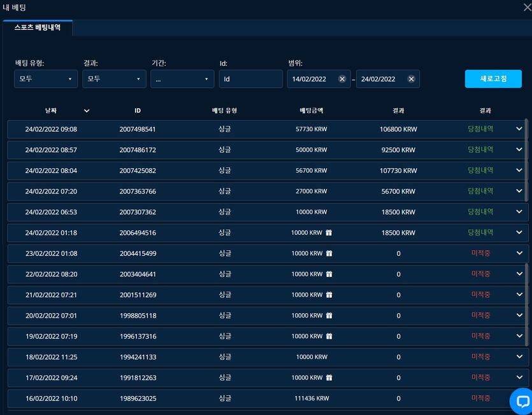Open the 기간 period dropdown
This screenshot has width=532, height=415.
[182, 79]
